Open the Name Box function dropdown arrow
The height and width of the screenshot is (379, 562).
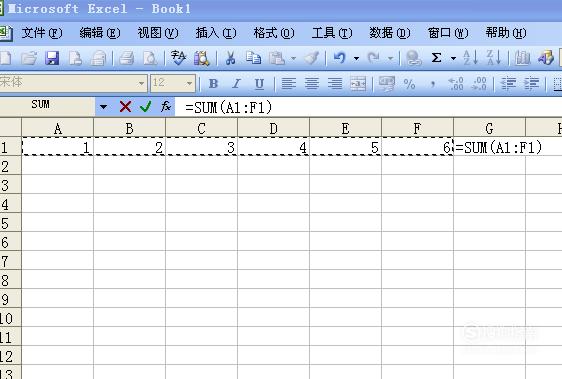pos(104,106)
